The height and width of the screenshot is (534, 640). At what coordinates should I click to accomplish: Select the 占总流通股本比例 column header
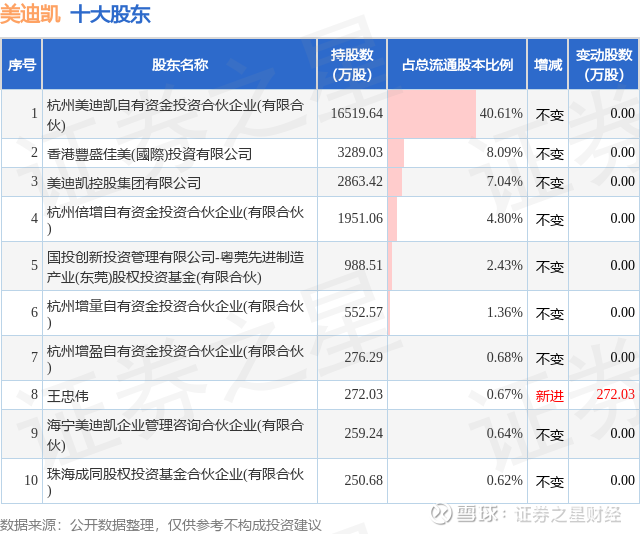[x=457, y=65]
